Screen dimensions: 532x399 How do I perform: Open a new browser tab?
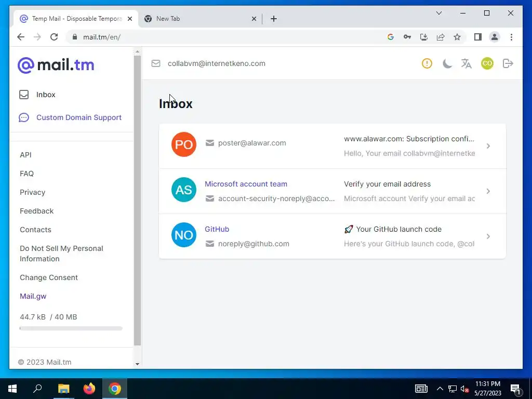(274, 19)
